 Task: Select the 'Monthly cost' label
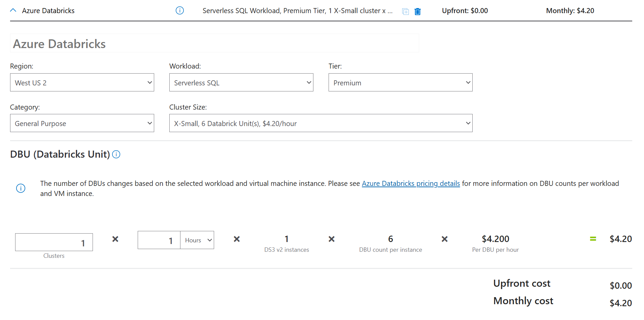click(523, 301)
